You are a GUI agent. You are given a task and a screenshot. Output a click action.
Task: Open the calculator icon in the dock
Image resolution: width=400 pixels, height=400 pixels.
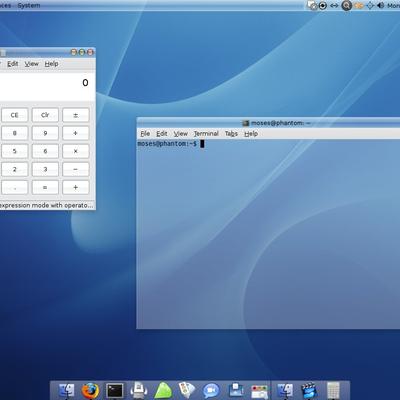[x=333, y=390]
